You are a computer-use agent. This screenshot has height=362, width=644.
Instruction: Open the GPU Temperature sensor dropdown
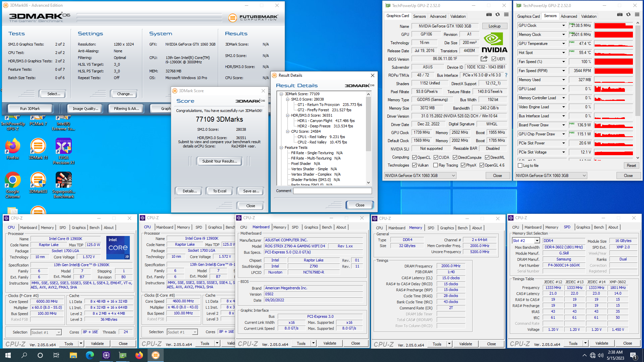coord(563,44)
